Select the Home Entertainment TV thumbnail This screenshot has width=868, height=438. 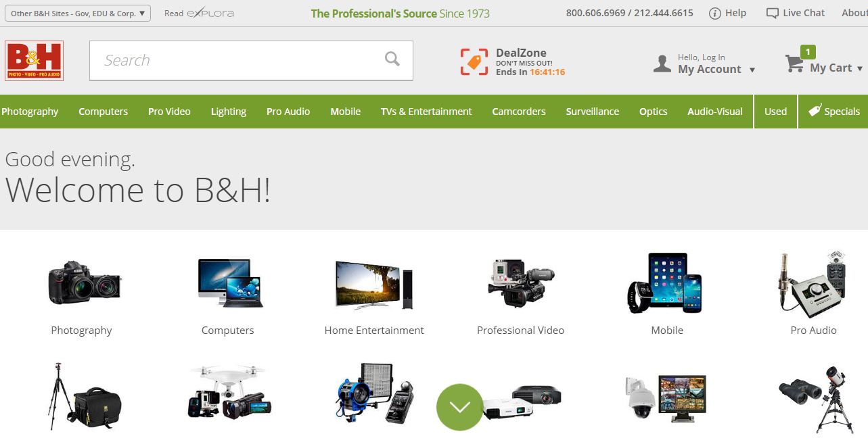(x=374, y=285)
